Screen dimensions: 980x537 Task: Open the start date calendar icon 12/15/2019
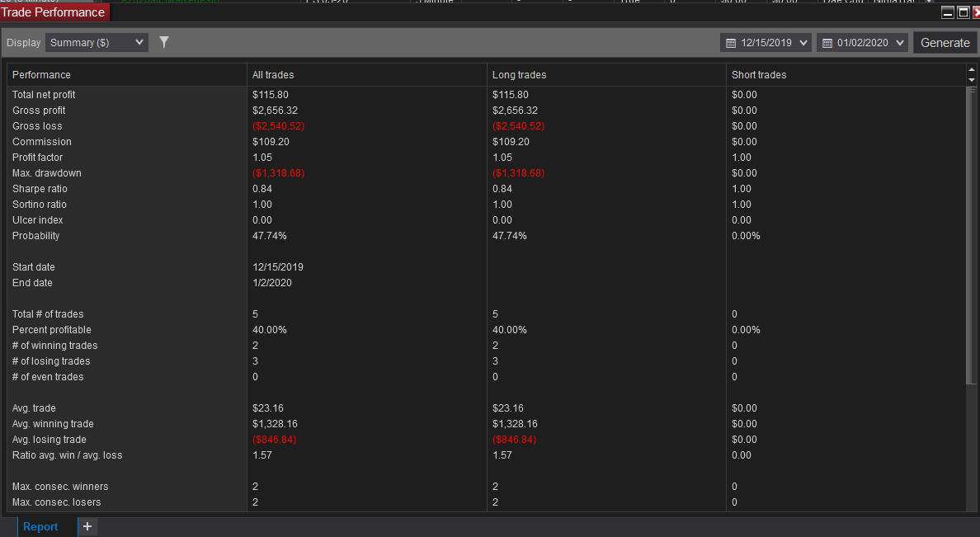731,43
